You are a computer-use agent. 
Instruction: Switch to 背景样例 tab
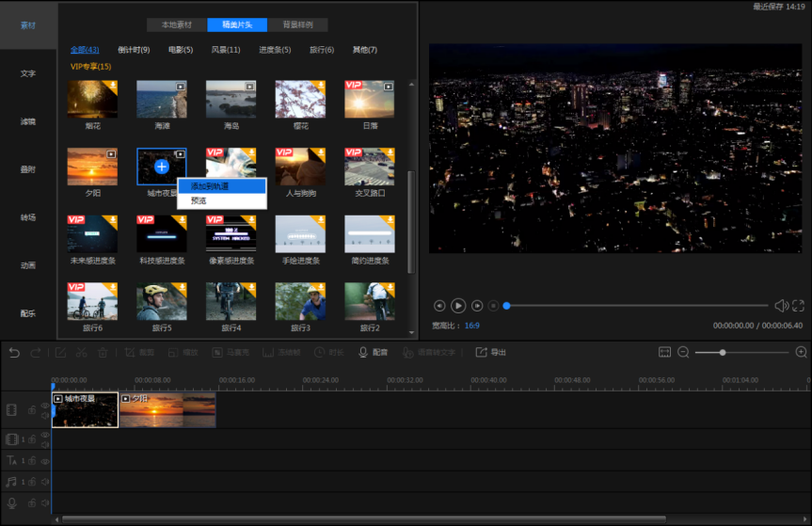coord(297,24)
